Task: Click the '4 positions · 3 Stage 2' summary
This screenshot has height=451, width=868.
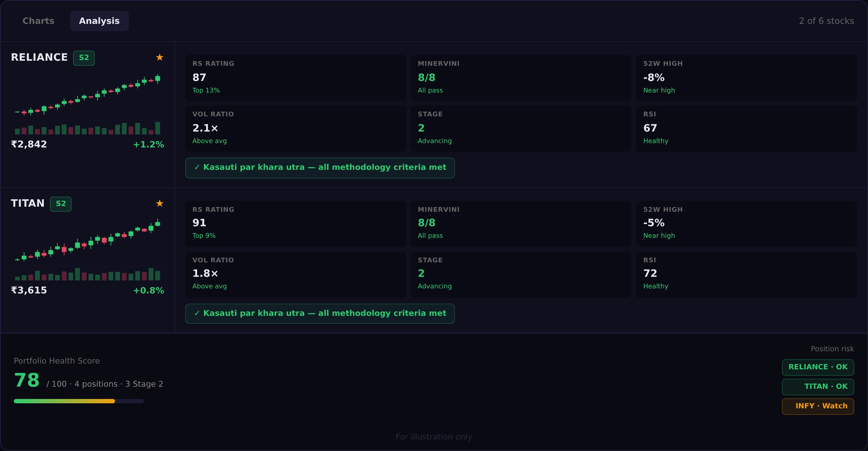Action: tap(119, 384)
